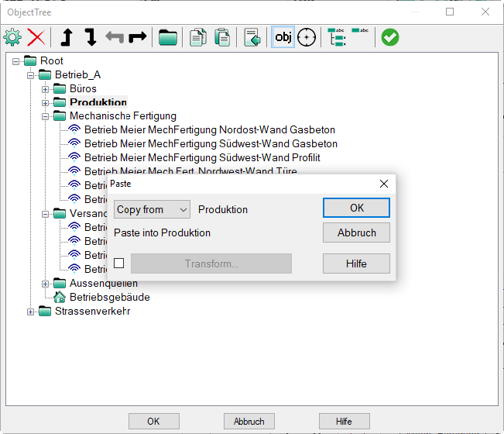Click Abbruch in the Paste dialog

click(356, 232)
